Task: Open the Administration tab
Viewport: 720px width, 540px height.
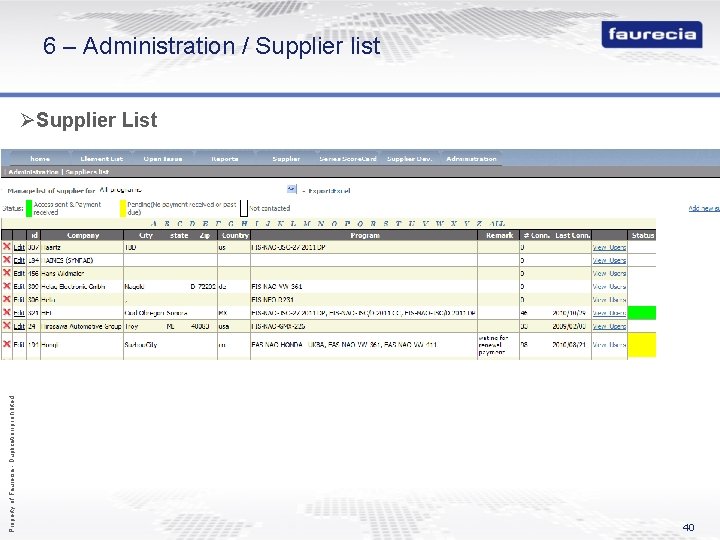Action: pyautogui.click(x=471, y=158)
